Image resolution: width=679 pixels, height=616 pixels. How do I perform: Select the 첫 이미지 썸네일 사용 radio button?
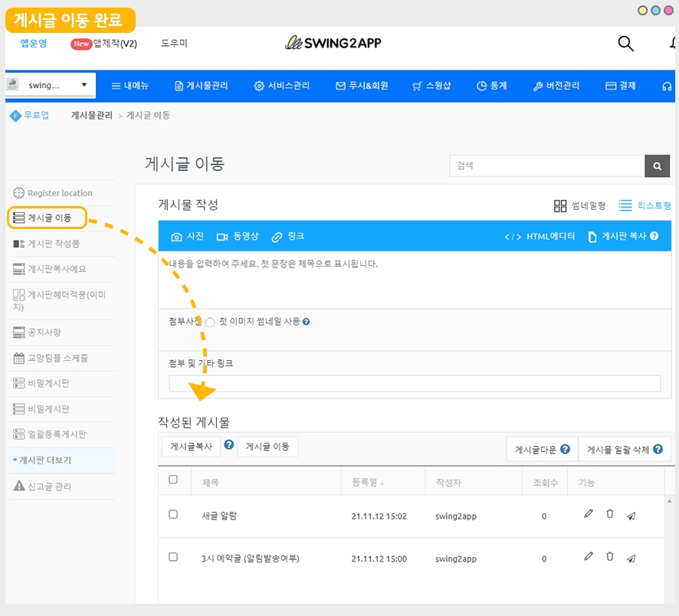[x=210, y=323]
